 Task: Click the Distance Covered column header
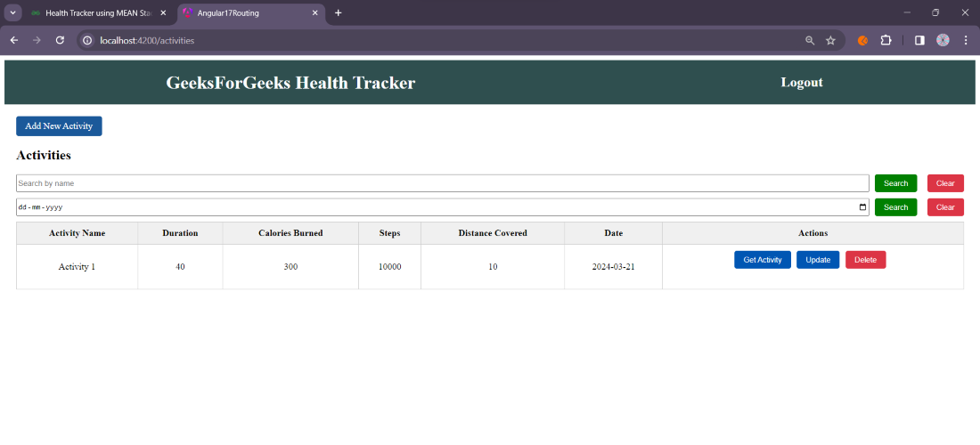click(493, 233)
